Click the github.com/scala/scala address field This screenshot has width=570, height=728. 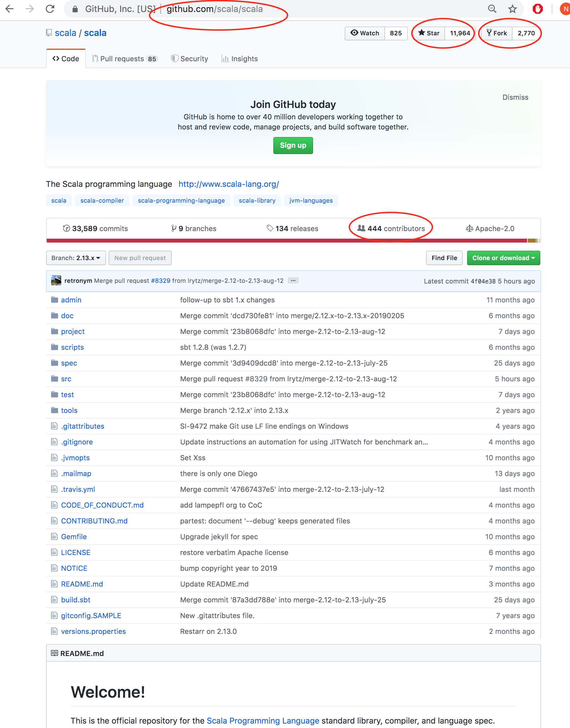(215, 9)
